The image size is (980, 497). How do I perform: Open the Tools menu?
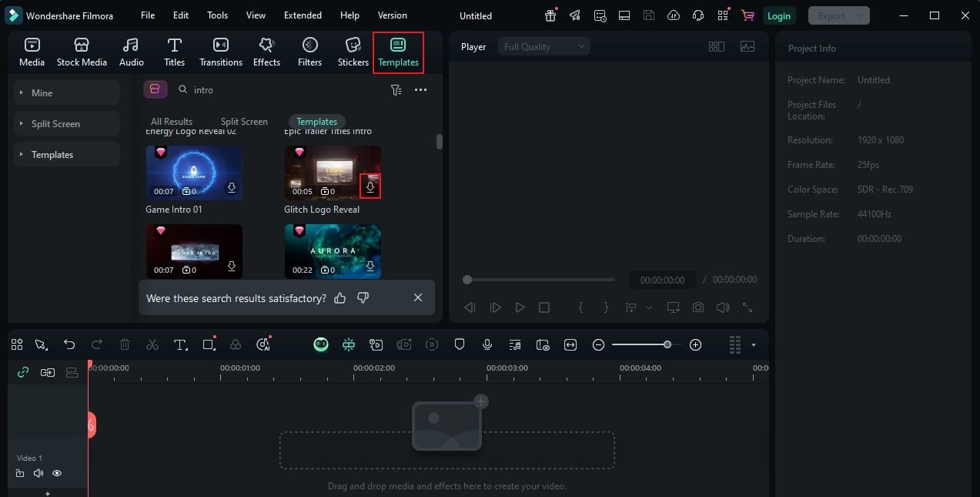(218, 15)
